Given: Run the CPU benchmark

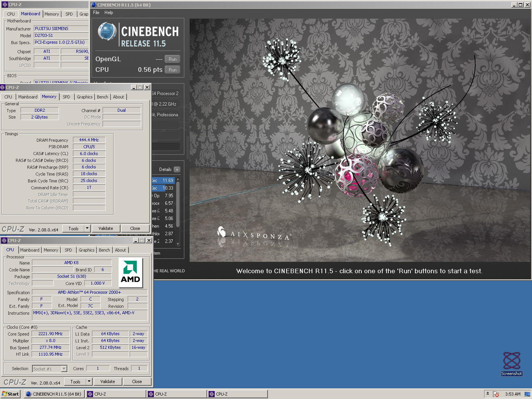Looking at the screenshot, I should pos(173,70).
